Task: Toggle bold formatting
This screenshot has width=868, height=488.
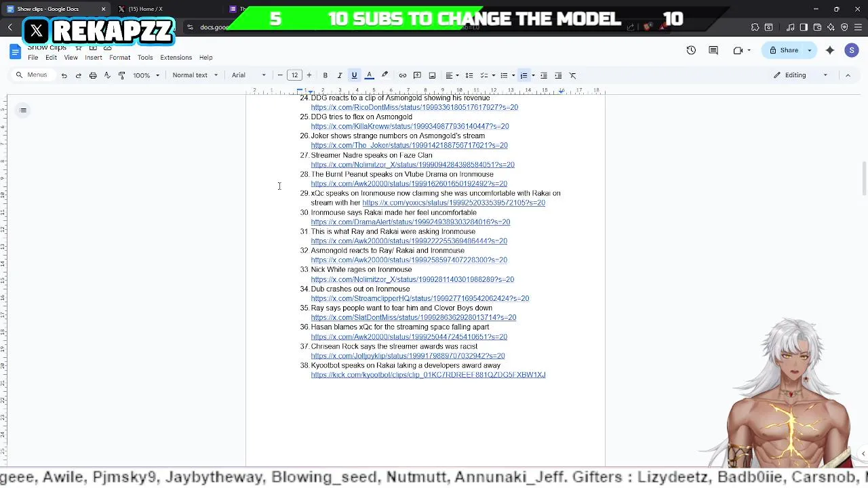Action: [325, 75]
